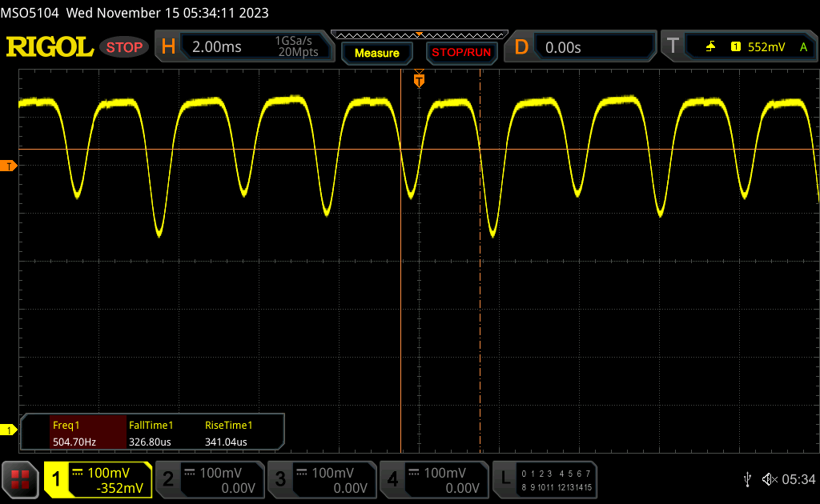Screen dimensions: 820x504
Task: Open channel 4 100mV scale settings
Action: [444, 473]
